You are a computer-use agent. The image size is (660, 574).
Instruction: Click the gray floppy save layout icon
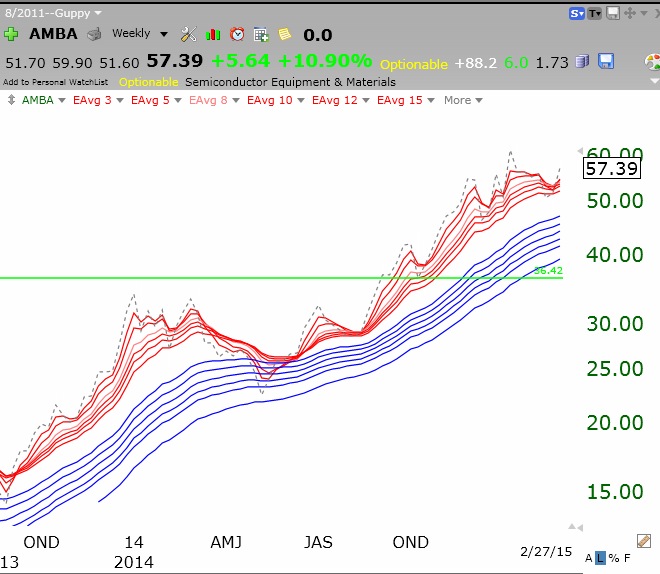coord(613,13)
